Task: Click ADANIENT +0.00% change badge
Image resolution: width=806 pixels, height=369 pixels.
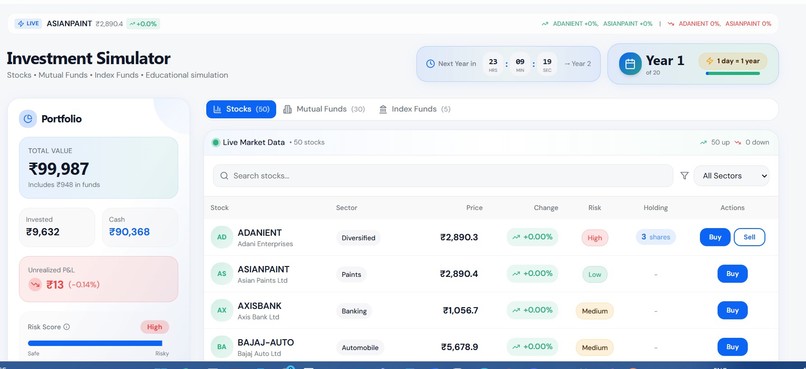Action: 533,237
